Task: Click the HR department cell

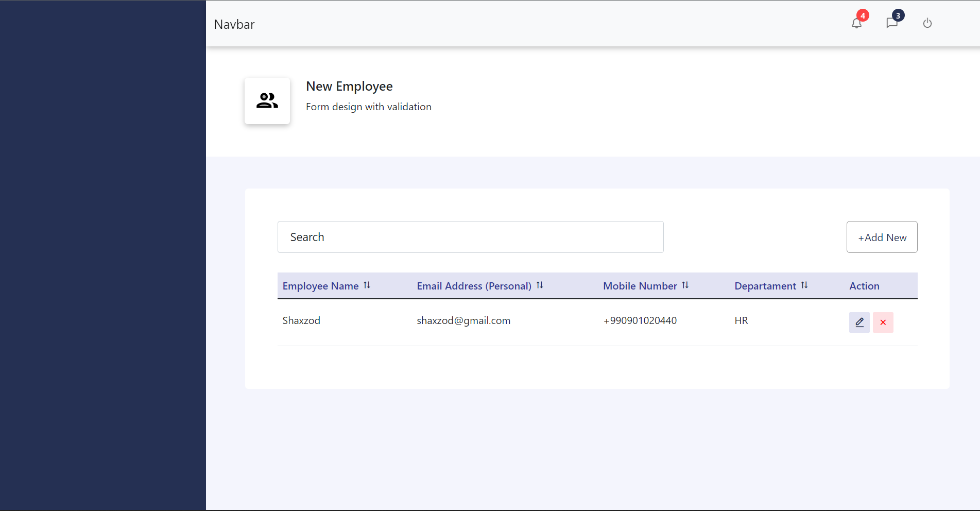Action: pos(741,320)
